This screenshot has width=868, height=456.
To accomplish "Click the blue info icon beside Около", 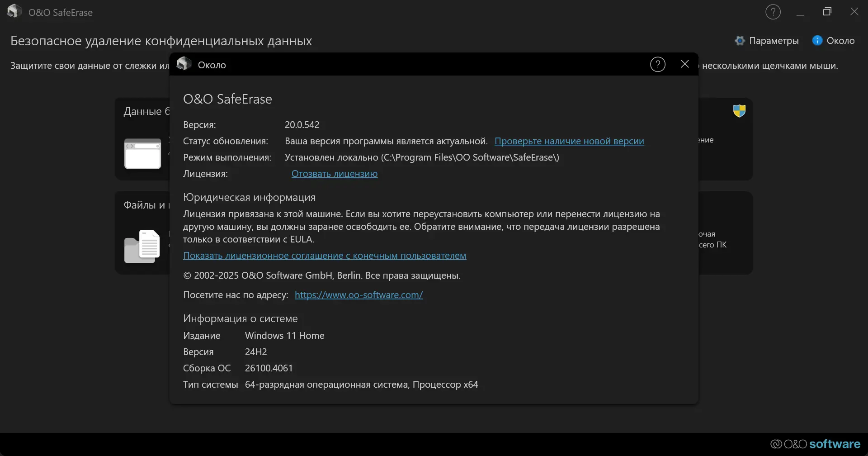I will click(817, 40).
